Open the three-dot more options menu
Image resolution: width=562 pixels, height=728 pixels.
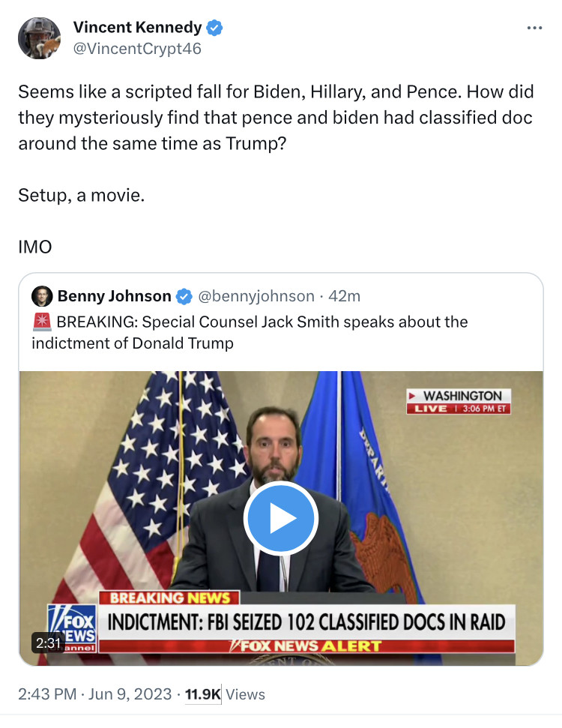[x=534, y=28]
